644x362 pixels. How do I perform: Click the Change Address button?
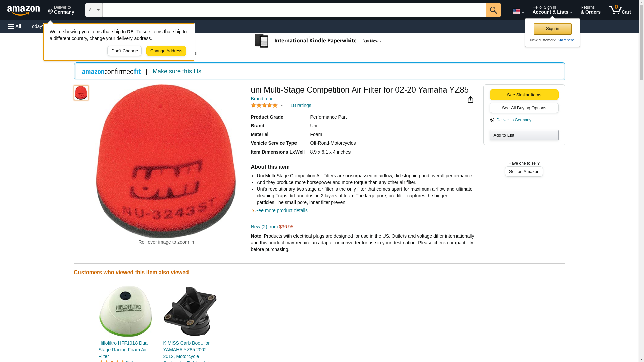tap(166, 51)
